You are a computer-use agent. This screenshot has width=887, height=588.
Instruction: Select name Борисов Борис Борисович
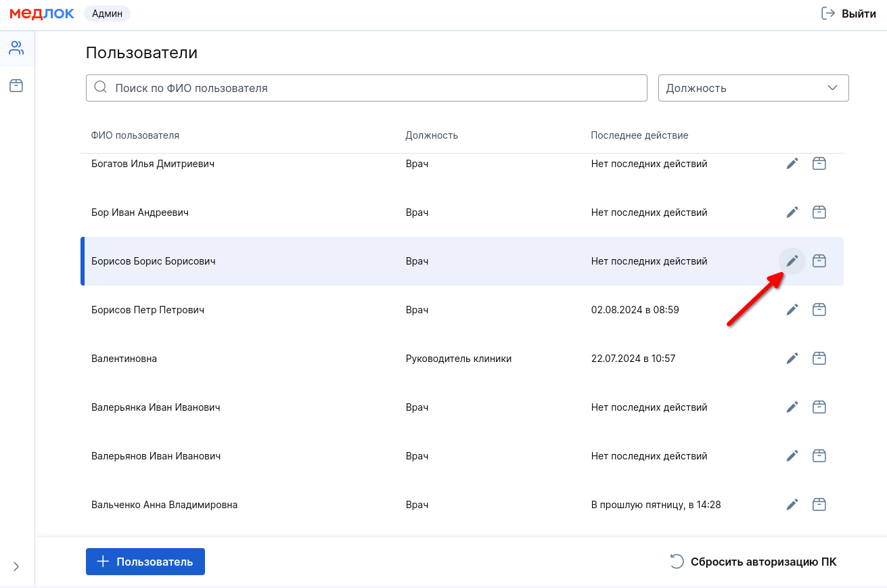point(154,261)
